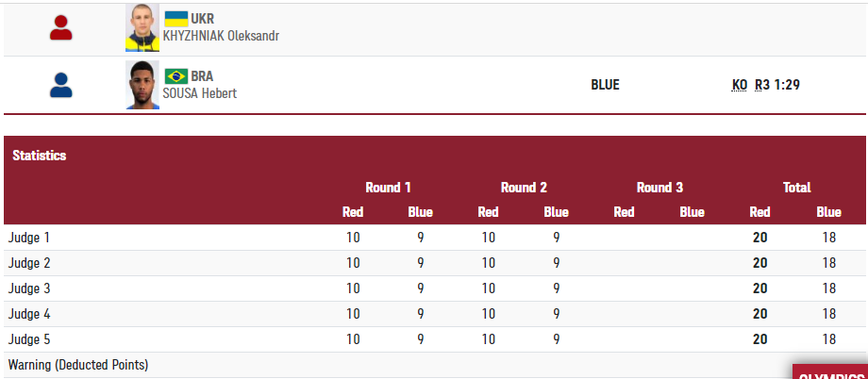Click the Round 2 column header
The height and width of the screenshot is (379, 868).
click(x=524, y=187)
